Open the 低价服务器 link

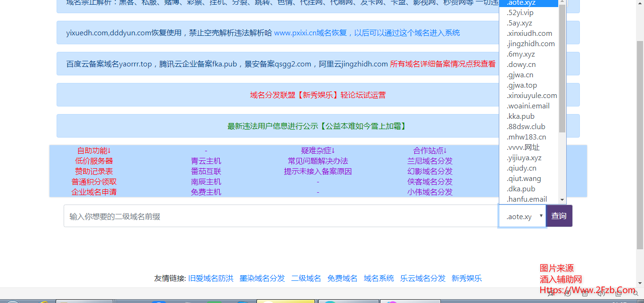tap(94, 161)
